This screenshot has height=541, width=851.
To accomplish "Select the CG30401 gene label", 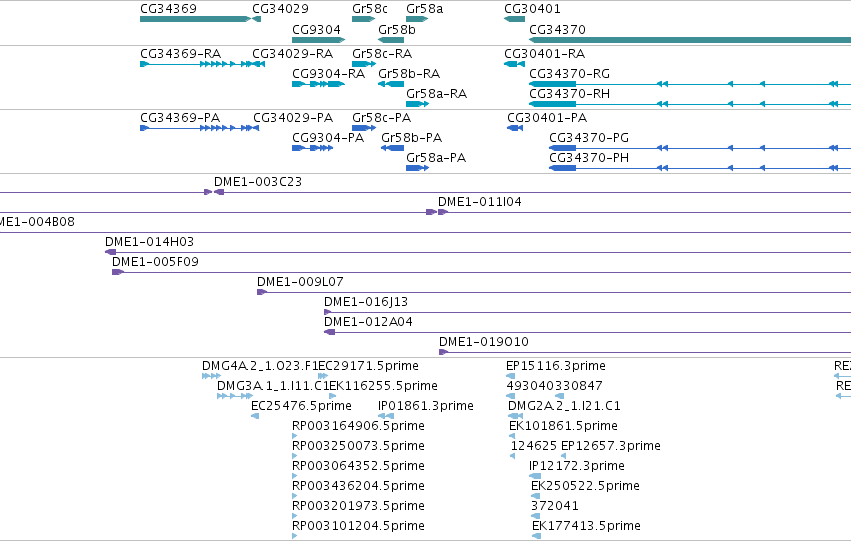I will click(x=532, y=9).
